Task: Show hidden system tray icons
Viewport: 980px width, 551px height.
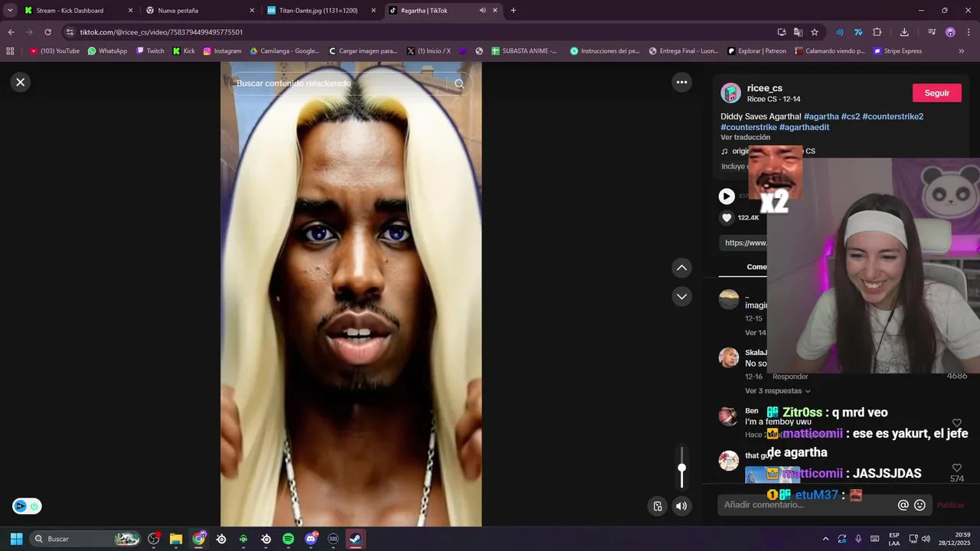Action: tap(825, 539)
